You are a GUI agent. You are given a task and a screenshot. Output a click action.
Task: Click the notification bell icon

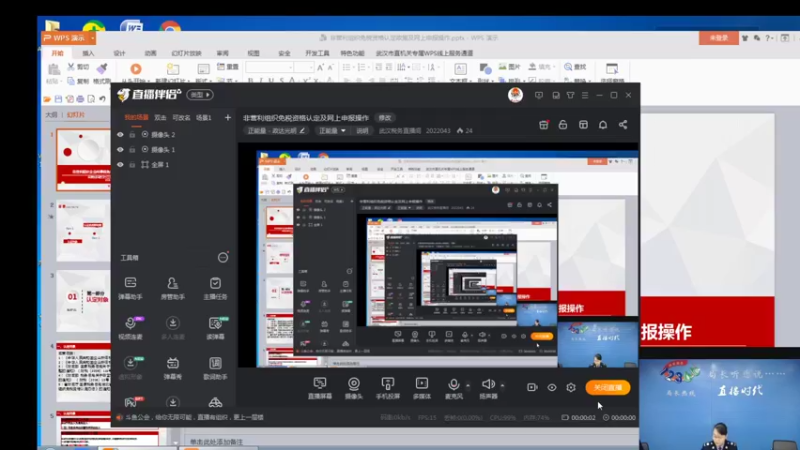pos(603,124)
